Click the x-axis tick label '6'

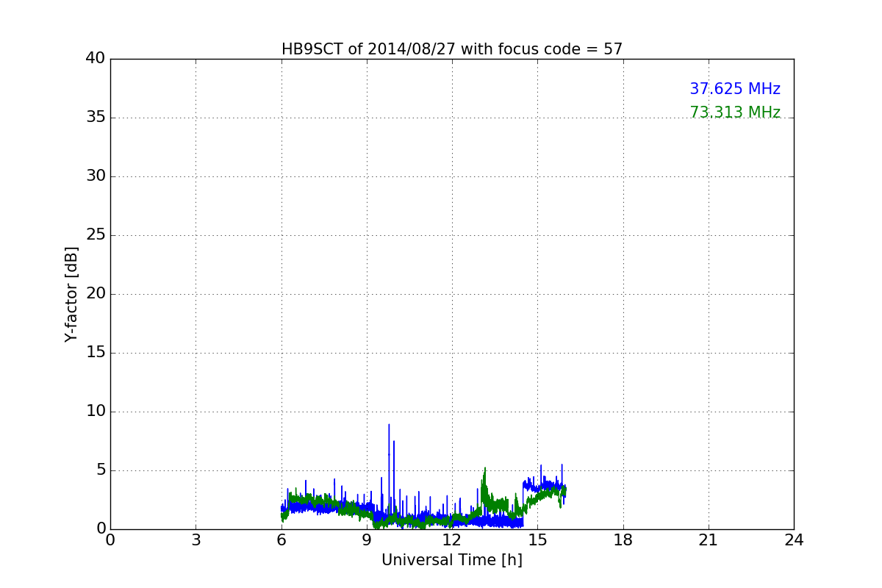(282, 540)
